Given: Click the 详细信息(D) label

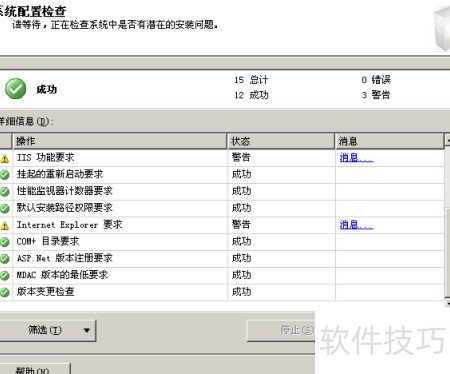Looking at the screenshot, I should pyautogui.click(x=26, y=121).
